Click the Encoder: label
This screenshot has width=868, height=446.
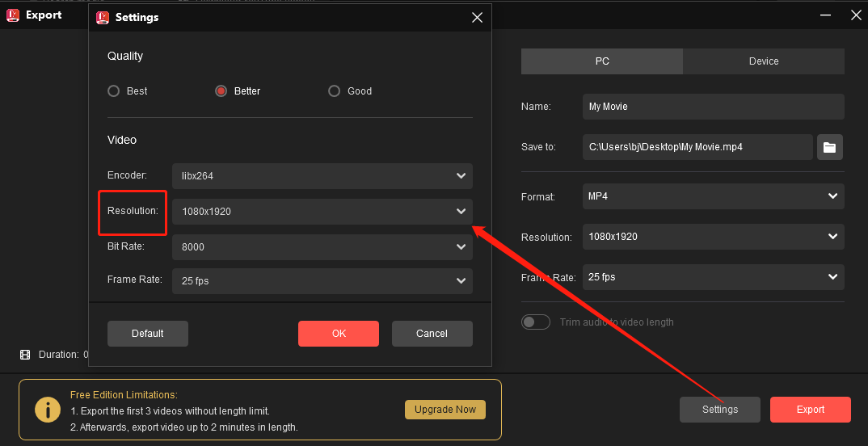coord(128,175)
